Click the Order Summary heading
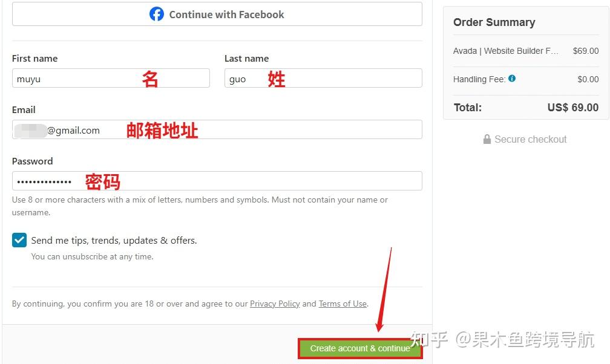This screenshot has height=364, width=610. pyautogui.click(x=494, y=22)
